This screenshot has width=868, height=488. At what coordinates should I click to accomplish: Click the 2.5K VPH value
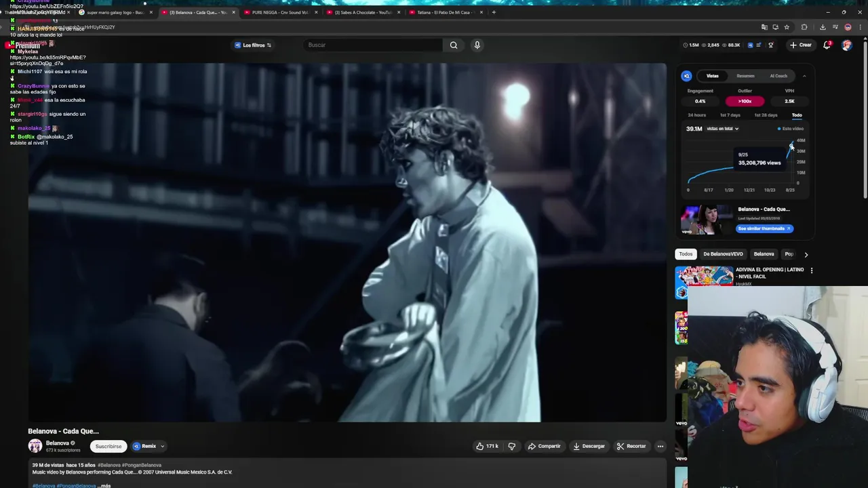click(x=789, y=101)
